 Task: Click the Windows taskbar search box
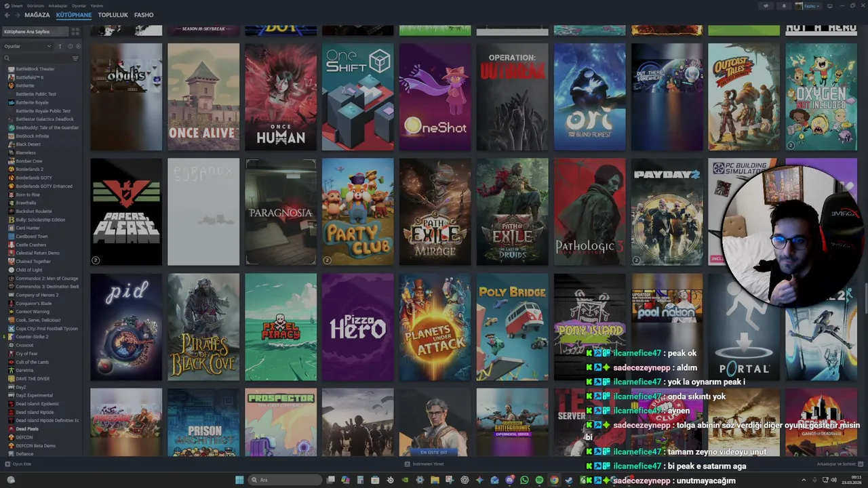pyautogui.click(x=285, y=480)
